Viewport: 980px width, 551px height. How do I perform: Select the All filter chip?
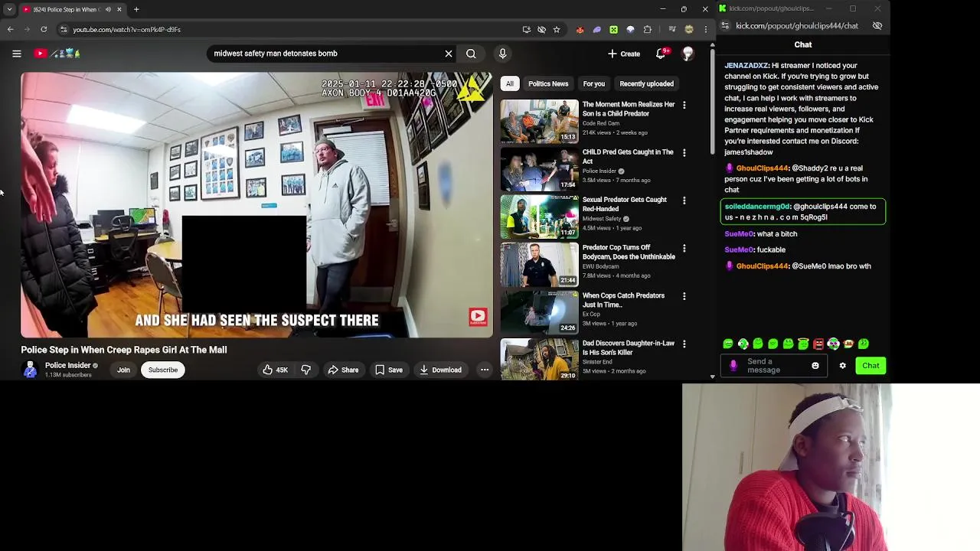coord(510,83)
